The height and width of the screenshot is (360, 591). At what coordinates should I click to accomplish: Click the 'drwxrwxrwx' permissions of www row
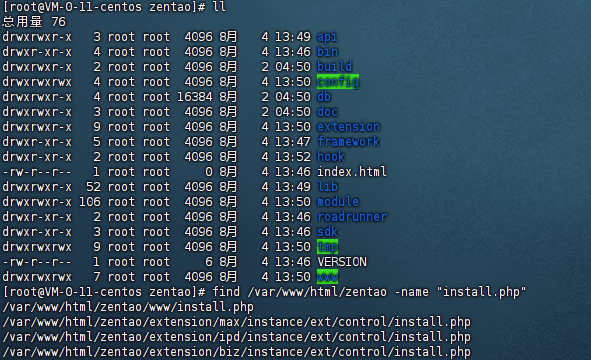click(37, 277)
